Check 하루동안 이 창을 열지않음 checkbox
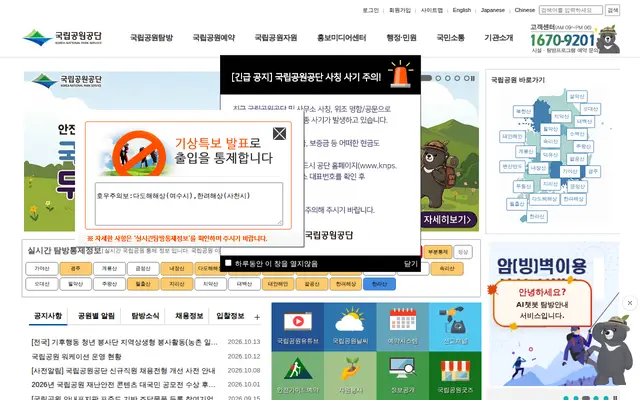The width and height of the screenshot is (640, 400). tap(228, 263)
